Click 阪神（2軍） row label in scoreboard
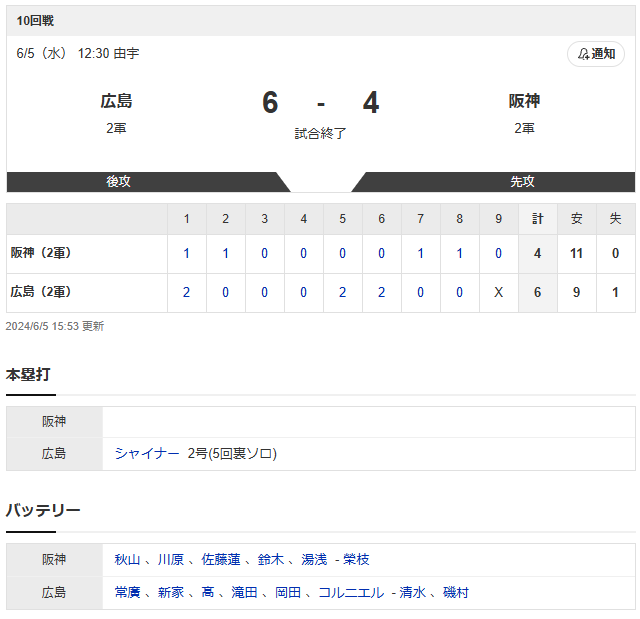Viewport: 640px width, 619px height. [41, 253]
